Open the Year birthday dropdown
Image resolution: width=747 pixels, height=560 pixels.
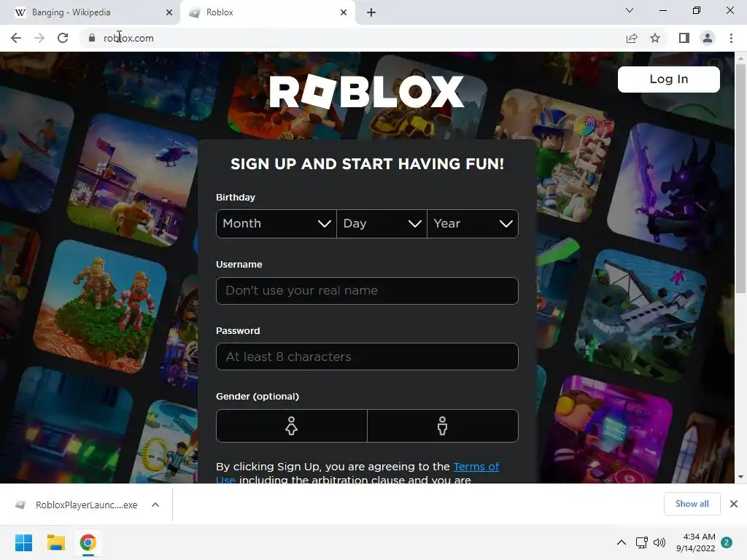click(x=473, y=224)
